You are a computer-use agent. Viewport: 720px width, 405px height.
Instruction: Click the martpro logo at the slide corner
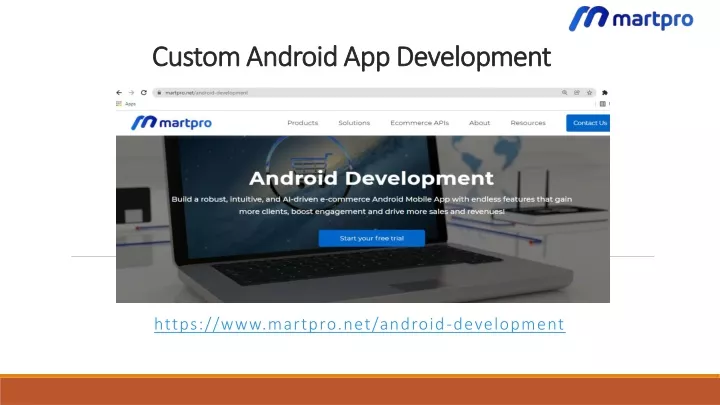pos(631,19)
